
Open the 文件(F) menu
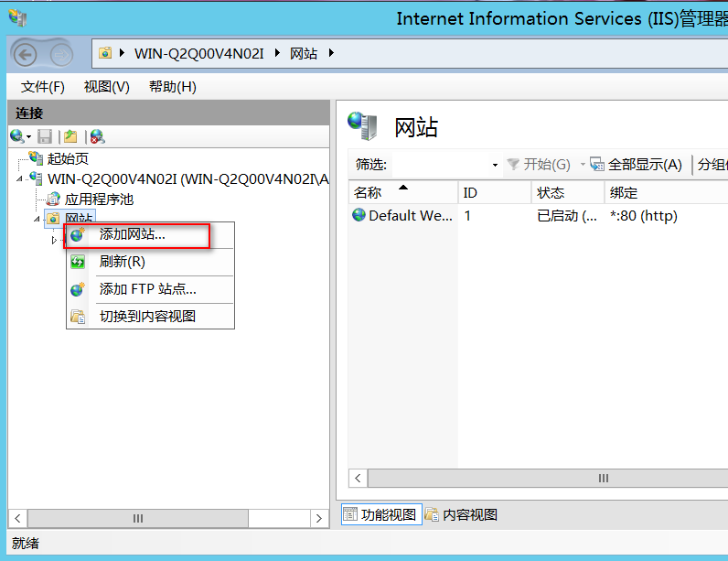42,87
